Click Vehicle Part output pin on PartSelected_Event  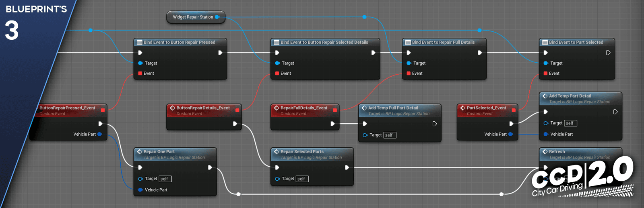click(x=510, y=134)
